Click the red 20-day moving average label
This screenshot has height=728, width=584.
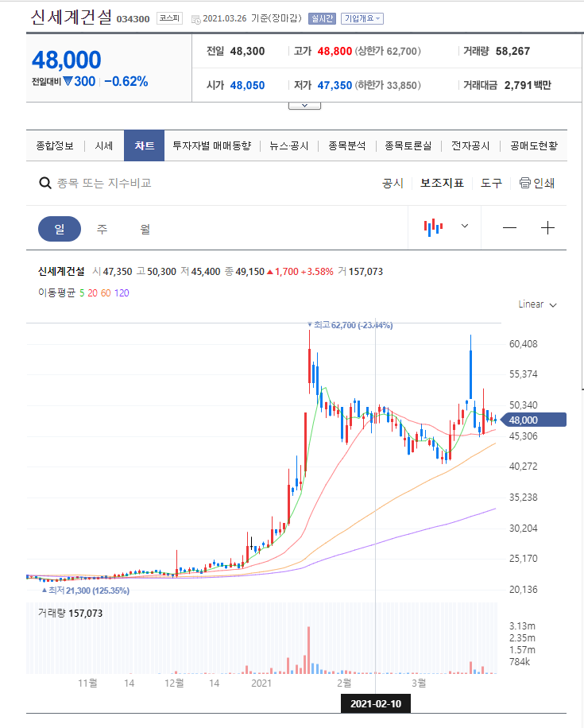pyautogui.click(x=92, y=293)
